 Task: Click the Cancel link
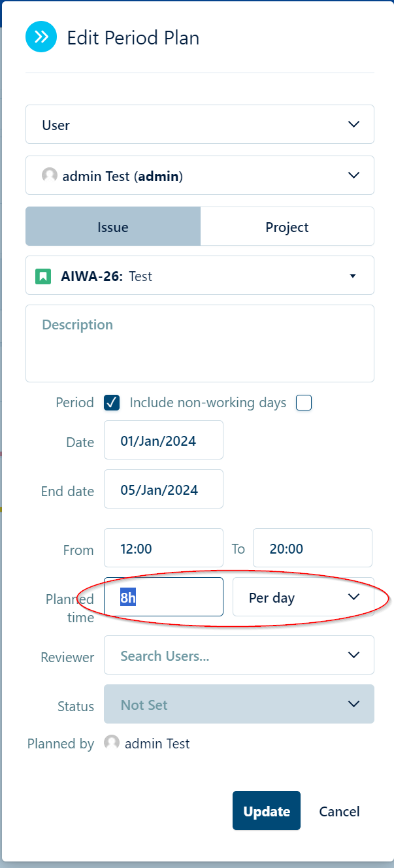pos(339,811)
